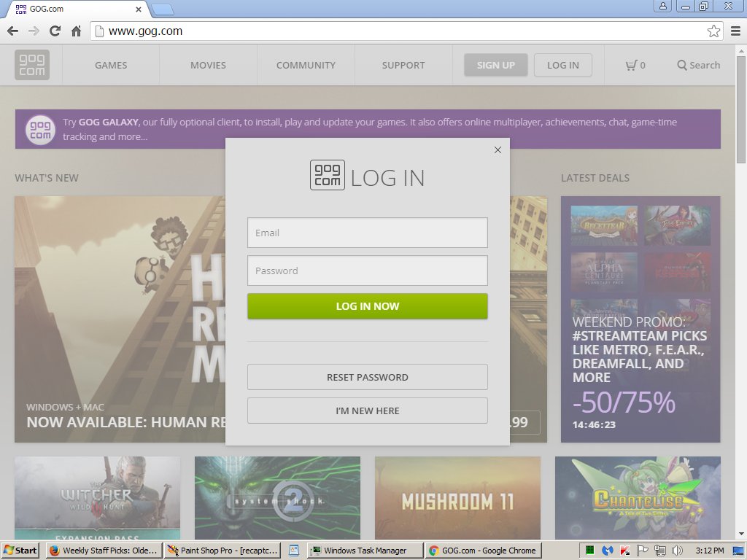Viewport: 747px width, 560px height.
Task: Click the green CPU meter tray icon
Action: 589,551
